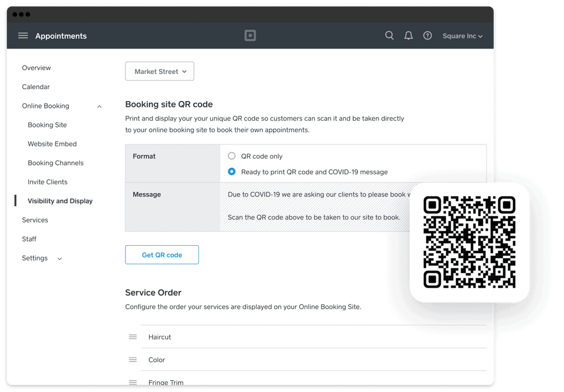Select the QR code only format
The width and height of the screenshot is (564, 392).
232,156
